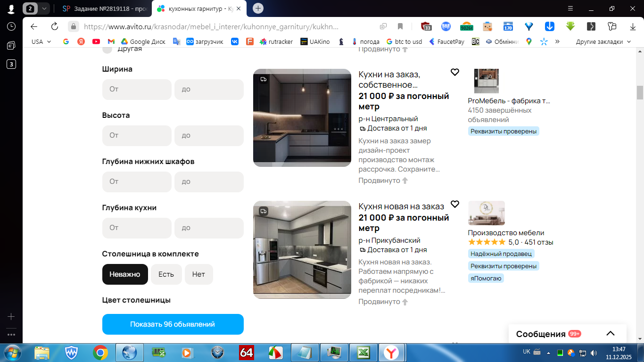Viewport: 644px width, 362px height.
Task: Open new browser tab with plus icon
Action: (258, 8)
